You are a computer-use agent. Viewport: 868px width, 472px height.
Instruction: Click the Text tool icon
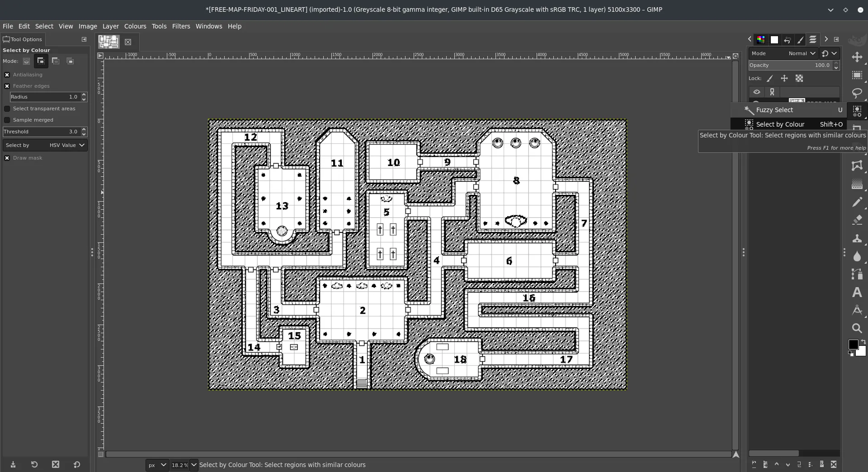857,293
